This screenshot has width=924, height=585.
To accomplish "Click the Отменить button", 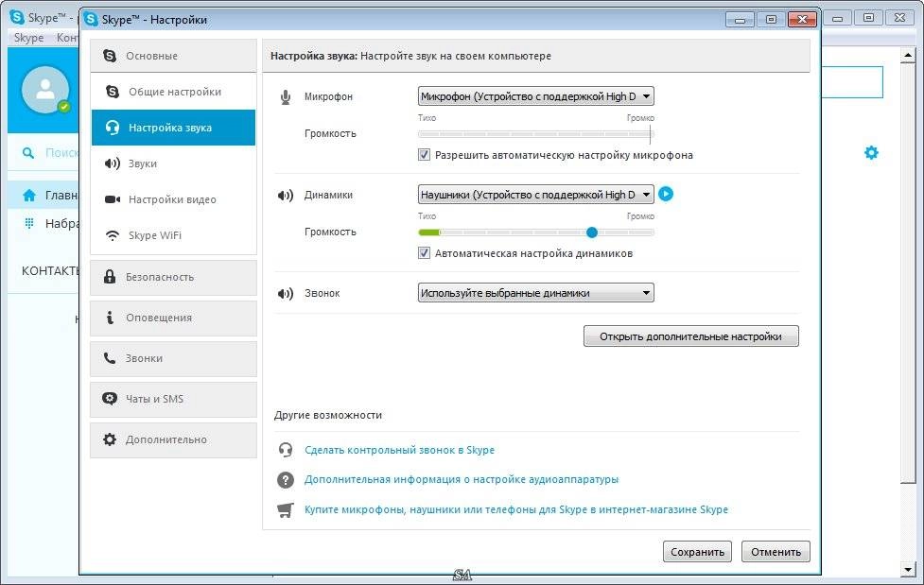I will tap(776, 552).
